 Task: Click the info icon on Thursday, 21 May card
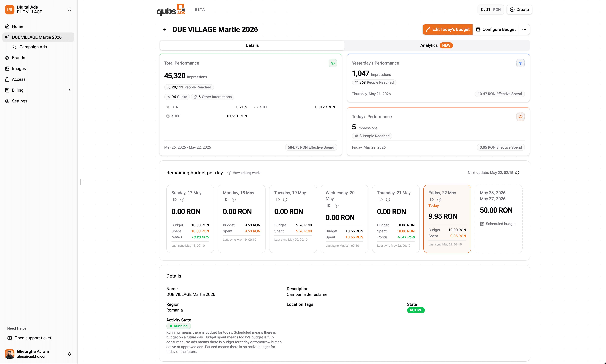point(388,200)
